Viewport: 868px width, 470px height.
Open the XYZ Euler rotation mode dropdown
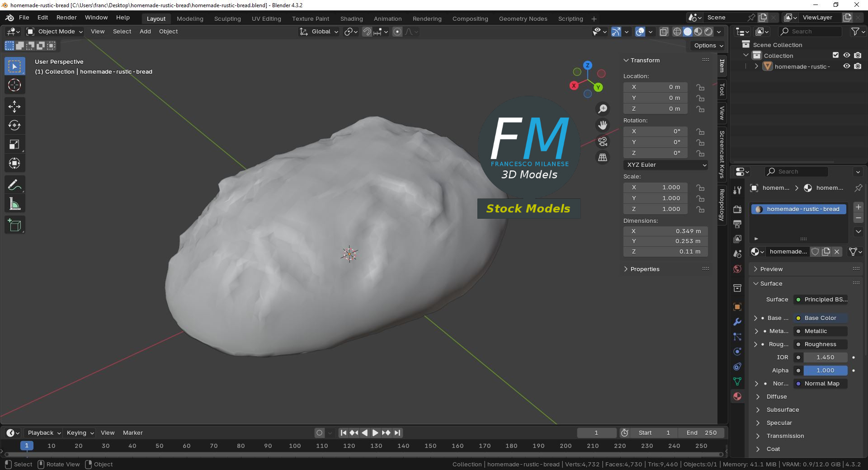[665, 165]
